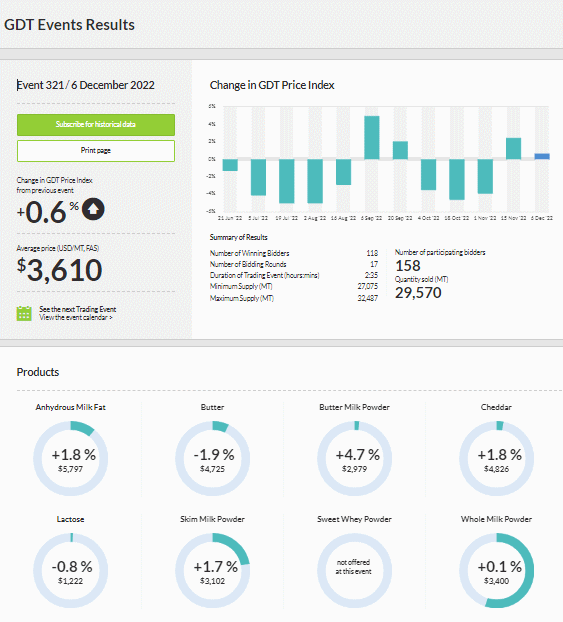The width and height of the screenshot is (563, 622).
Task: Click the winning bidders value 118
Action: (x=372, y=253)
